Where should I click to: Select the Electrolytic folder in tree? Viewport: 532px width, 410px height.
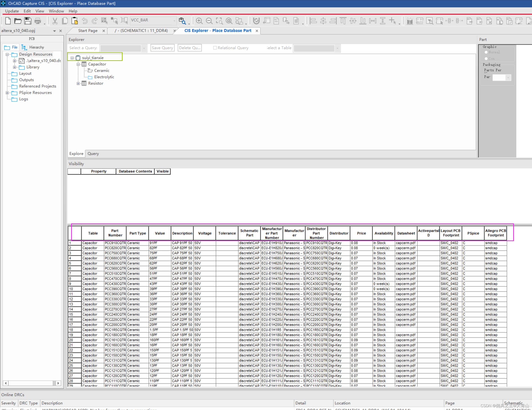pyautogui.click(x=104, y=77)
